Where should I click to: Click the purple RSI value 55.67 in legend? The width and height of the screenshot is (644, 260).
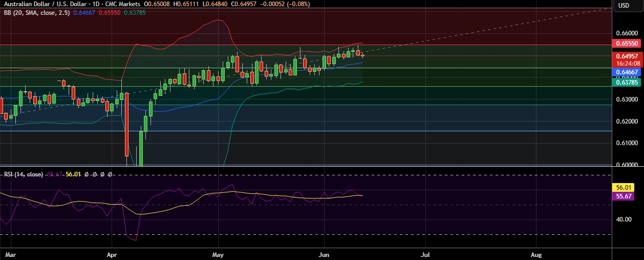tap(54, 174)
